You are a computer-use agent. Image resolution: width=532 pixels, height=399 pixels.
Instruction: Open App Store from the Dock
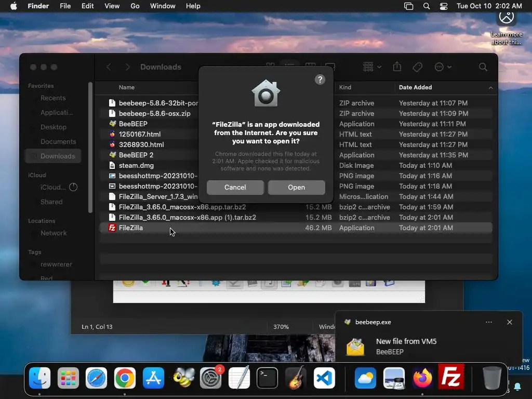153,378
